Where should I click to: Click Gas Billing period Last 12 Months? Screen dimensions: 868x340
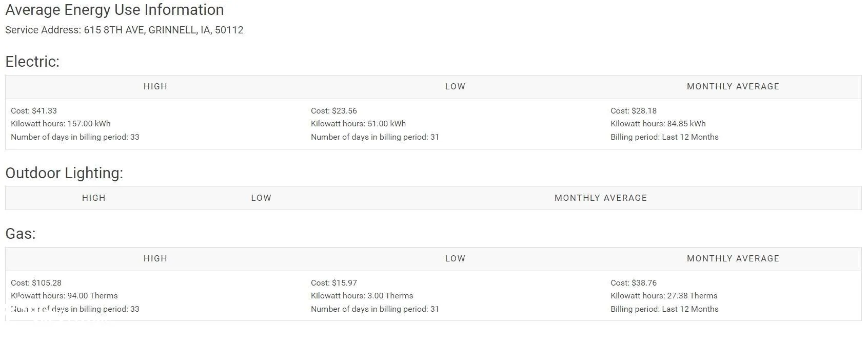pyautogui.click(x=664, y=309)
